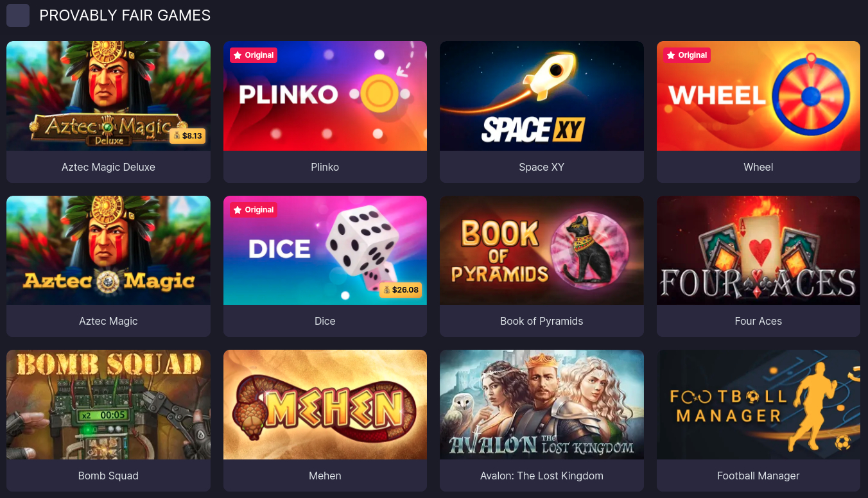Open the Bomb Squad game thumbnail
The width and height of the screenshot is (868, 498).
108,404
